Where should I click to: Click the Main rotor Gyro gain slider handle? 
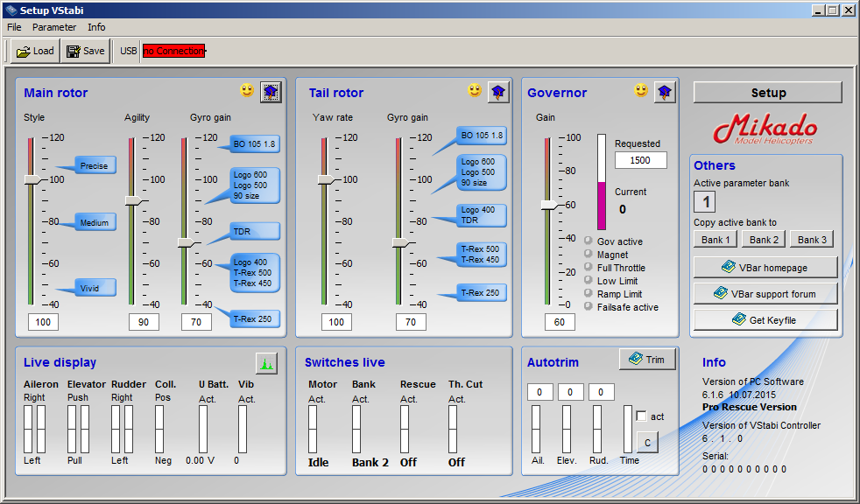(x=186, y=242)
